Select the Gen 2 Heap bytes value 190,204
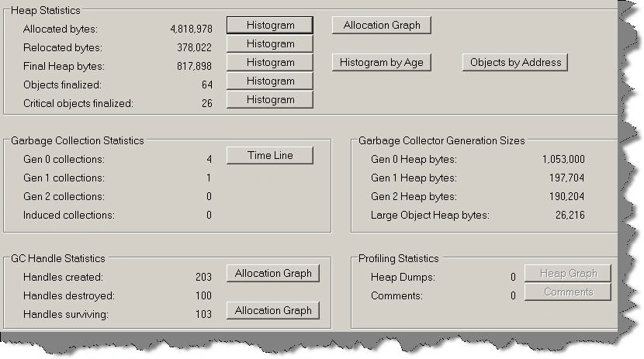 pos(566,196)
